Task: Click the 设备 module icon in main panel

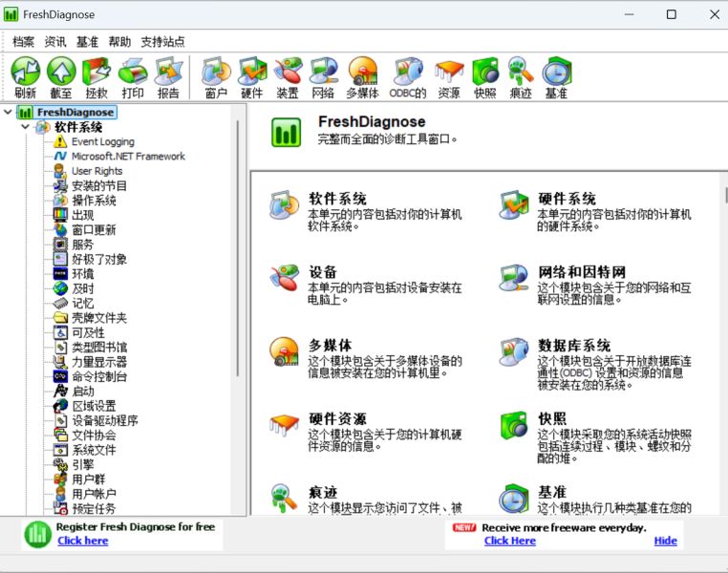Action: 284,278
